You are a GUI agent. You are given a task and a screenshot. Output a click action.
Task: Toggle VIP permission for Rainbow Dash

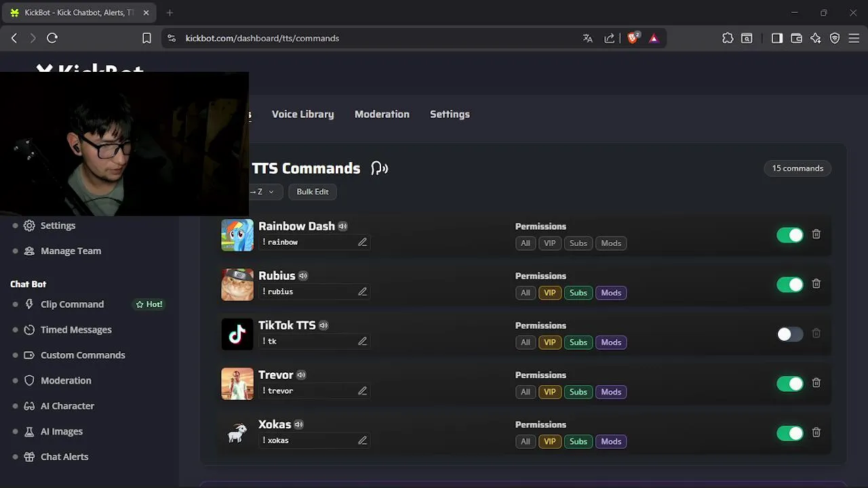coord(549,243)
